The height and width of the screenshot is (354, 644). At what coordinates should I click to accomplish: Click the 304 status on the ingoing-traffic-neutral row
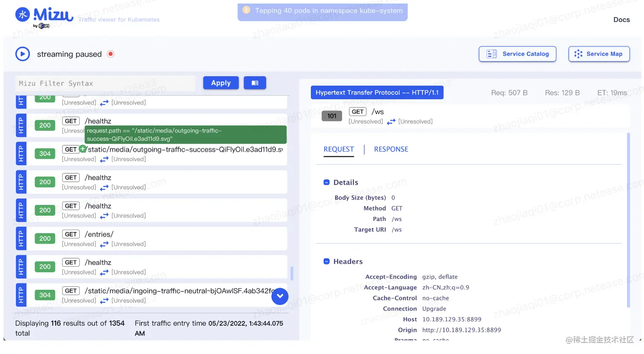coord(45,295)
